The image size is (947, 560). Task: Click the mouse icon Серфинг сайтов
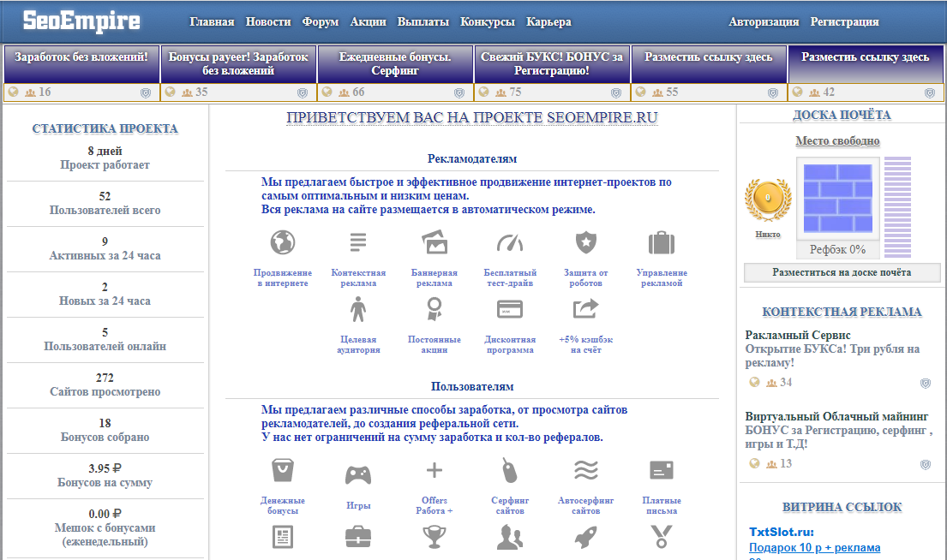[509, 470]
